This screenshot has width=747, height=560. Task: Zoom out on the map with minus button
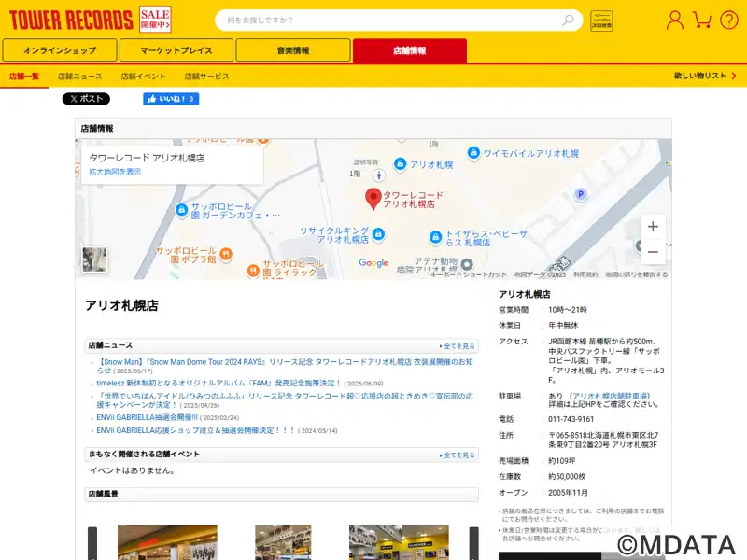coord(653,252)
